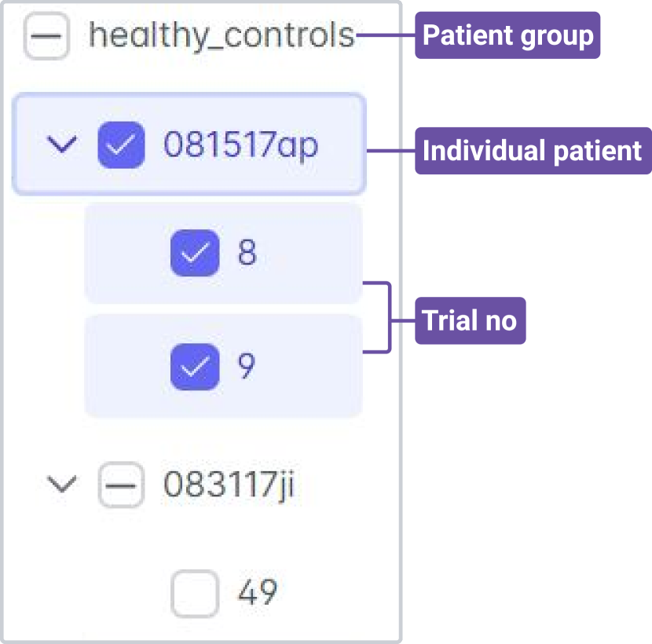Click the purple Individual patient tag
This screenshot has width=652, height=644.
[533, 150]
